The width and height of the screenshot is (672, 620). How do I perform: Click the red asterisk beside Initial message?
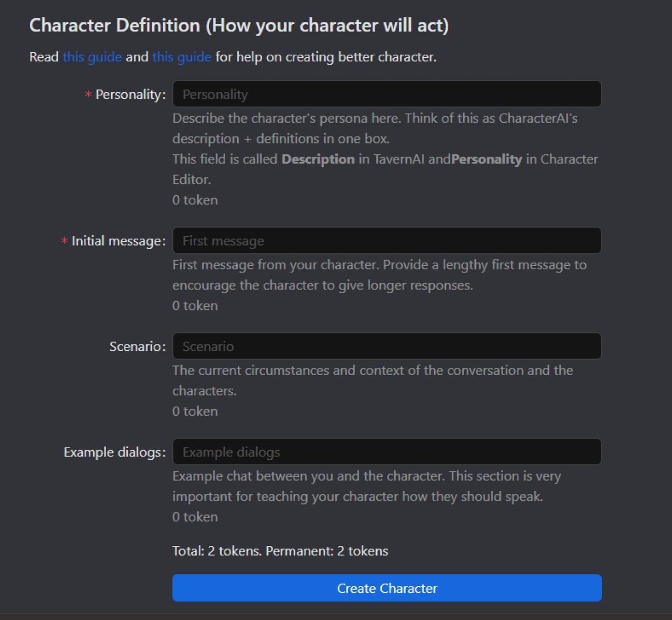click(x=64, y=241)
